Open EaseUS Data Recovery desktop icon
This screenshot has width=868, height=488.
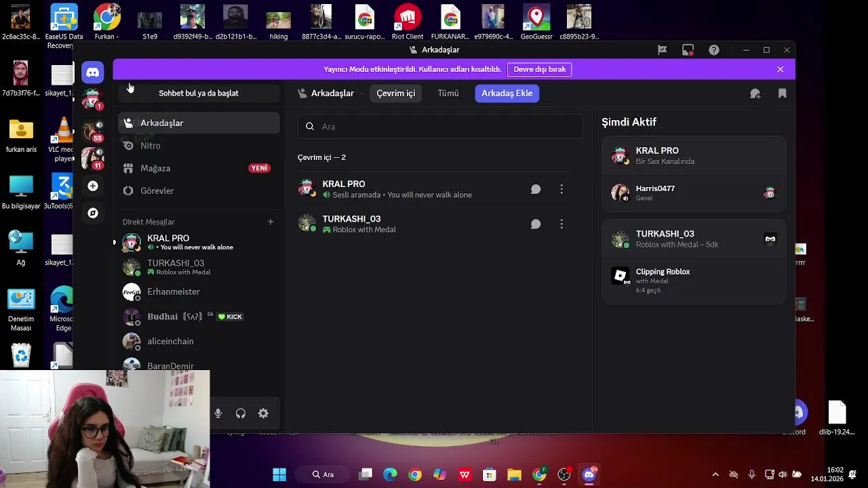64,26
